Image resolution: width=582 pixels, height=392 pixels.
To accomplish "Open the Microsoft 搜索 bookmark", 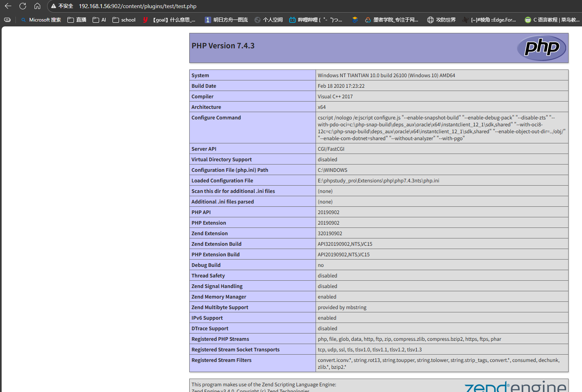I will pyautogui.click(x=41, y=19).
